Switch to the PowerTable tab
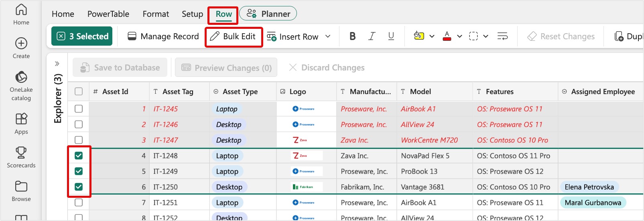644x221 pixels. pyautogui.click(x=108, y=14)
